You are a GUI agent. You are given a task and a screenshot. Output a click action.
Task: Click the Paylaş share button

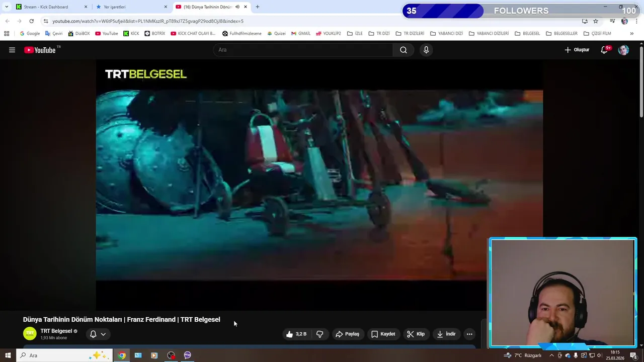(348, 334)
